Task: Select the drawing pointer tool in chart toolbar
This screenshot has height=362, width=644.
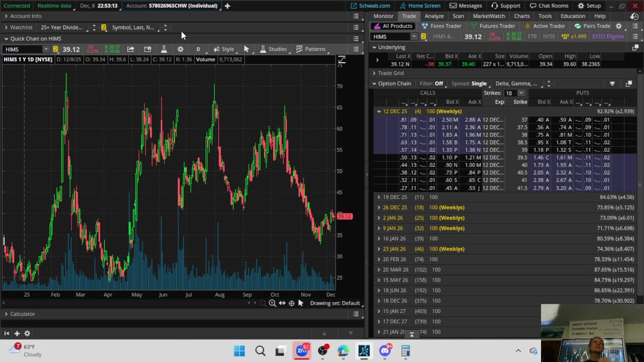Action: click(x=246, y=49)
